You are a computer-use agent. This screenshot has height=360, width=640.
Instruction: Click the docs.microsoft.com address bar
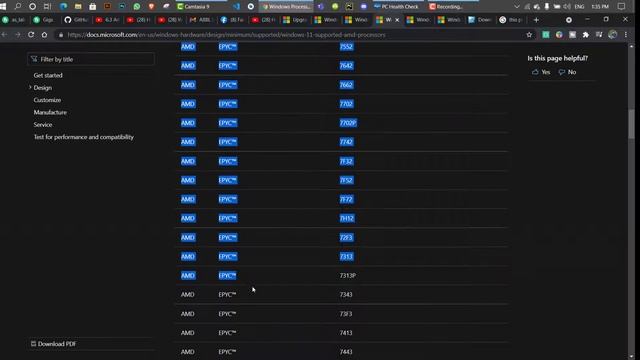pos(227,35)
